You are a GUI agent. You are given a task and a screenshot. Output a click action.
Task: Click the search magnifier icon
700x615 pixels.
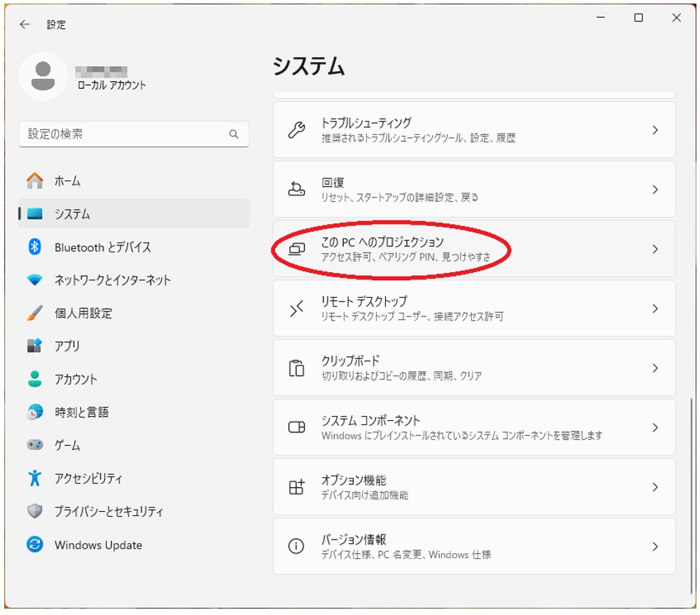pyautogui.click(x=234, y=134)
